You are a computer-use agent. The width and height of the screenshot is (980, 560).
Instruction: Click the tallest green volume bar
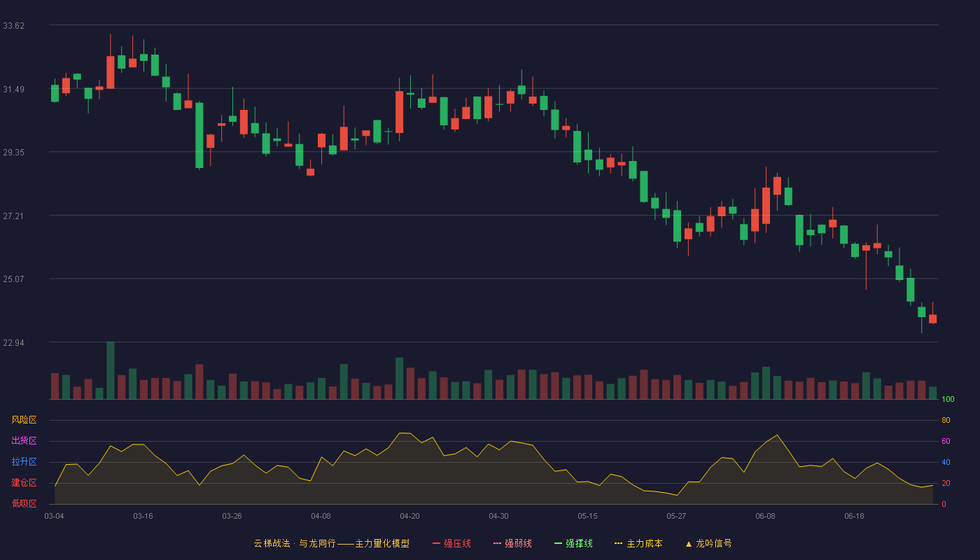111,370
